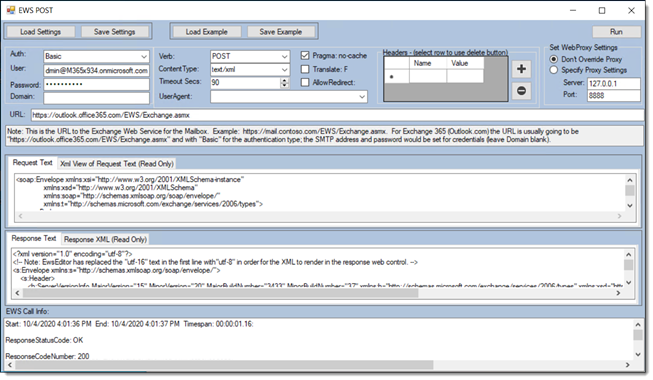Switch to Response Text tab
This screenshot has width=653, height=380.
click(34, 238)
